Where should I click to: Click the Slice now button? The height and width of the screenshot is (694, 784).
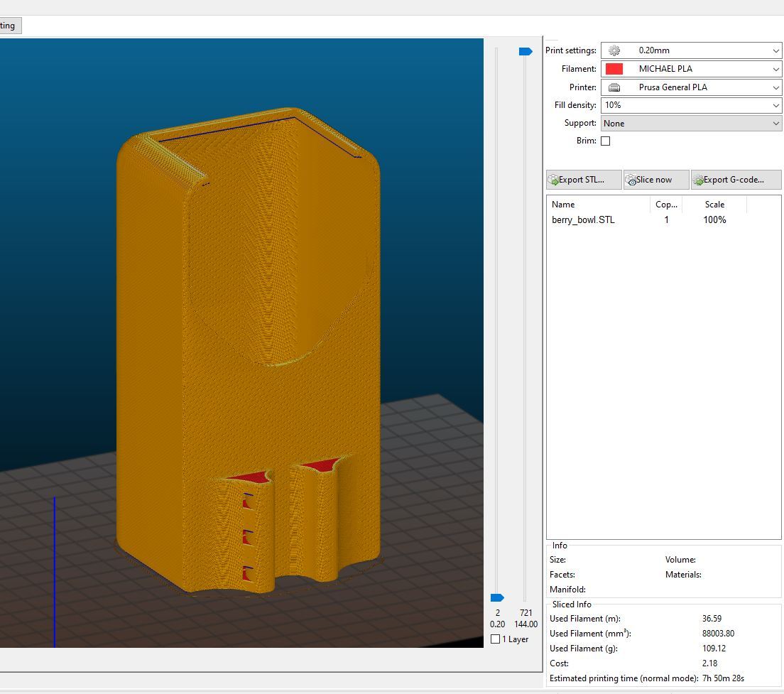click(656, 180)
